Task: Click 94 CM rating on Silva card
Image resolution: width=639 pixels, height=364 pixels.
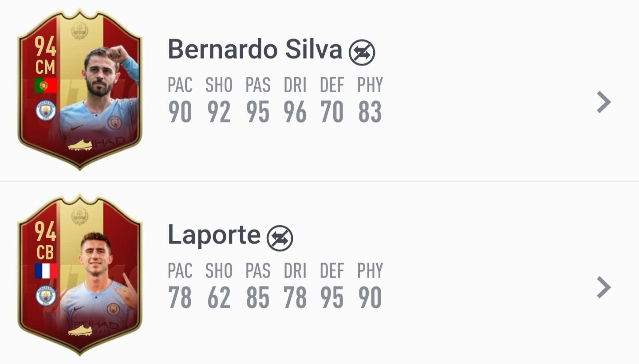Action: click(45, 56)
